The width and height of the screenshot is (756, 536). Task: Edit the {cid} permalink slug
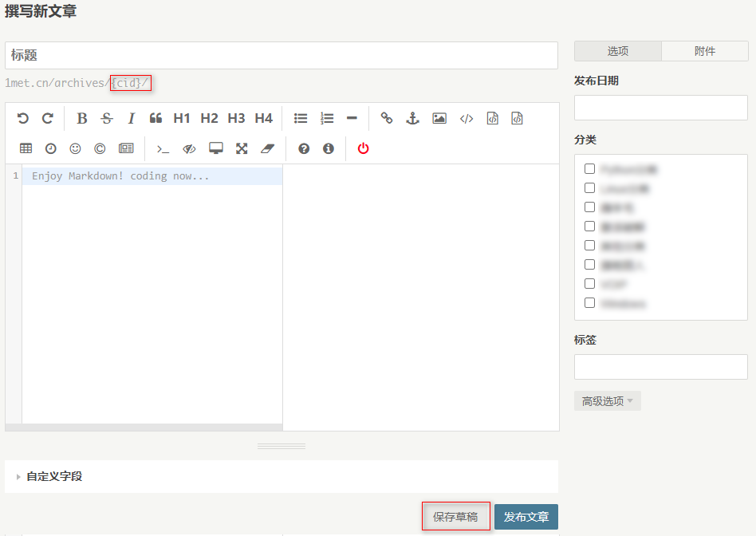(x=127, y=83)
